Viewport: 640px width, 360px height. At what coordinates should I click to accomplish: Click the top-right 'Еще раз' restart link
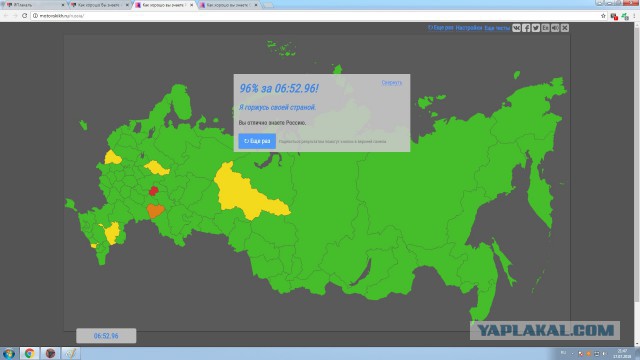click(x=440, y=28)
